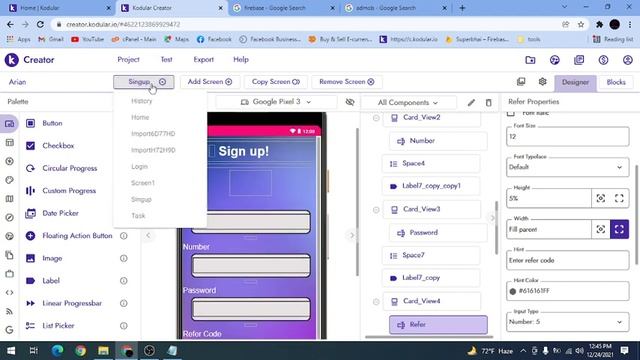Image resolution: width=640 pixels, height=360 pixels.
Task: Open the Google palette category icon
Action: (9, 330)
